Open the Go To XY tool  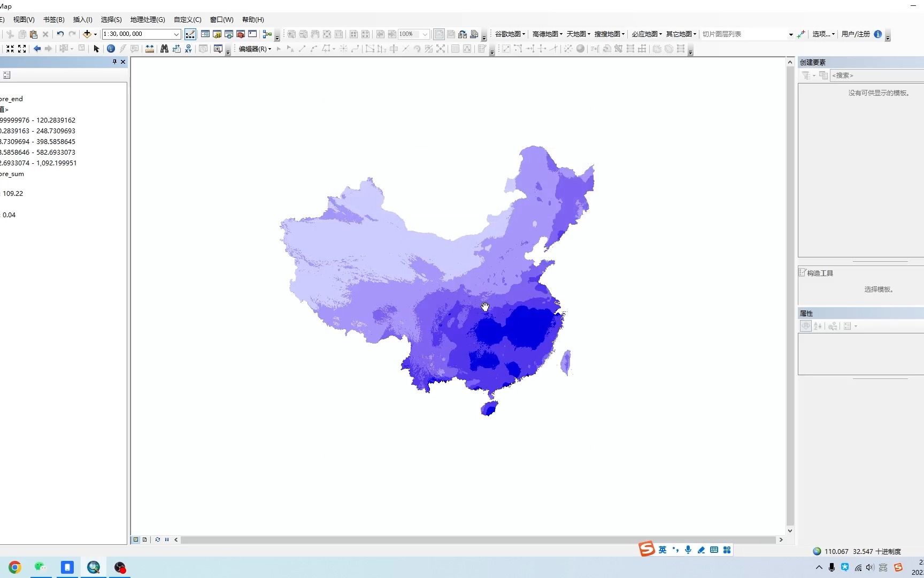coord(189,49)
